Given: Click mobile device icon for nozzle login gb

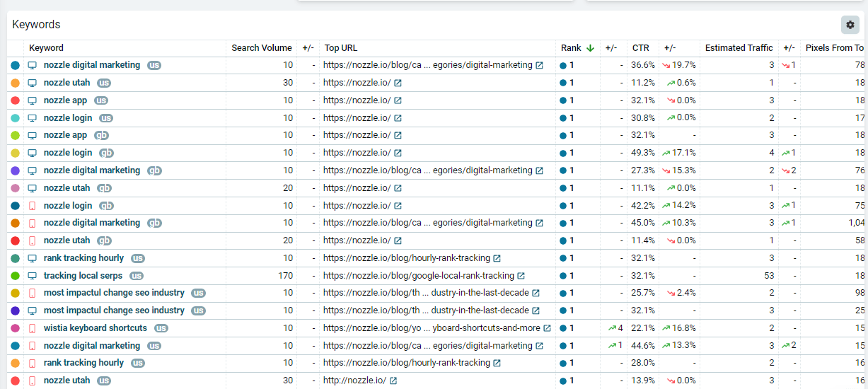Looking at the screenshot, I should tap(32, 206).
